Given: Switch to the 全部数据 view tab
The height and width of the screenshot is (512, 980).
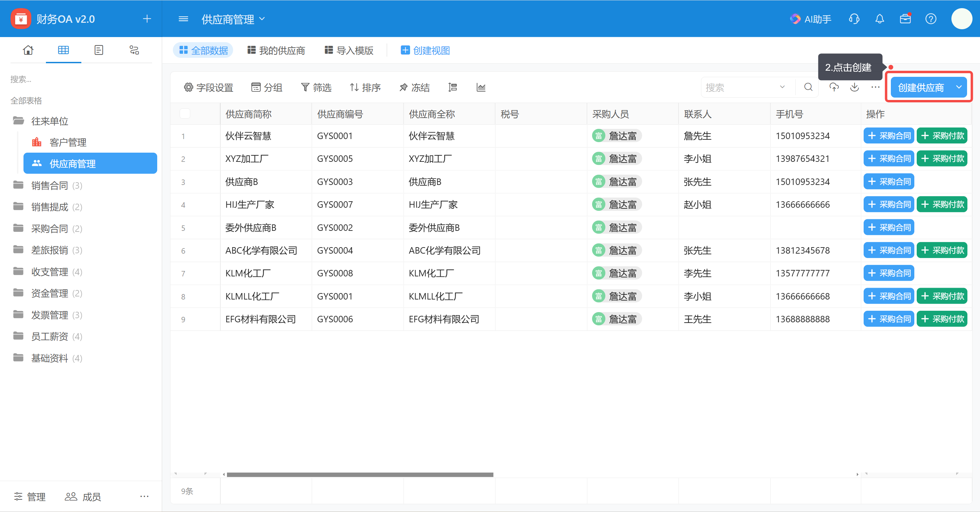Looking at the screenshot, I should click(203, 50).
